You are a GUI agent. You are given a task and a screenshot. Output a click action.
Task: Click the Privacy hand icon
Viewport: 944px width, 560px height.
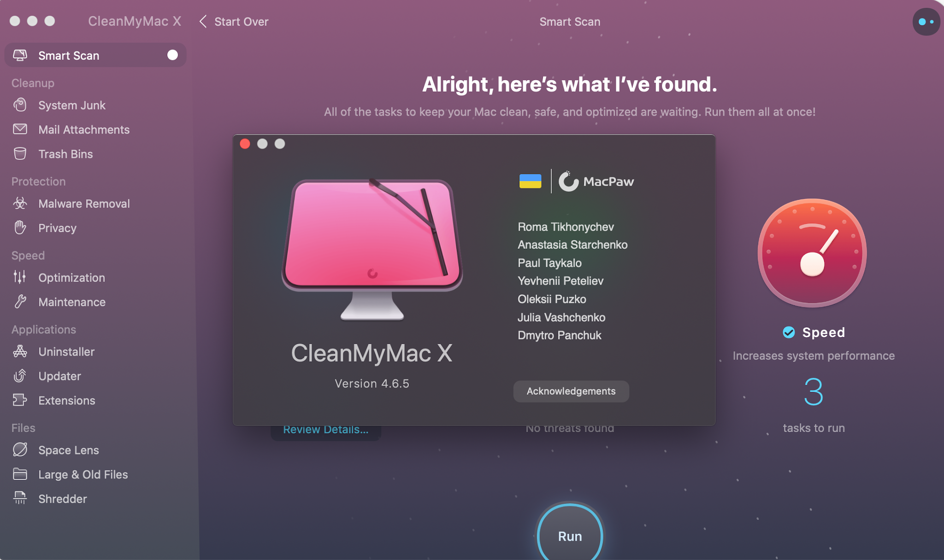pos(20,227)
